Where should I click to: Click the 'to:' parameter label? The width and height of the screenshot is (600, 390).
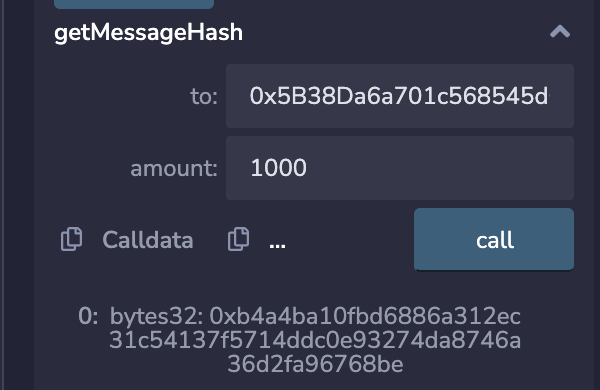click(204, 96)
